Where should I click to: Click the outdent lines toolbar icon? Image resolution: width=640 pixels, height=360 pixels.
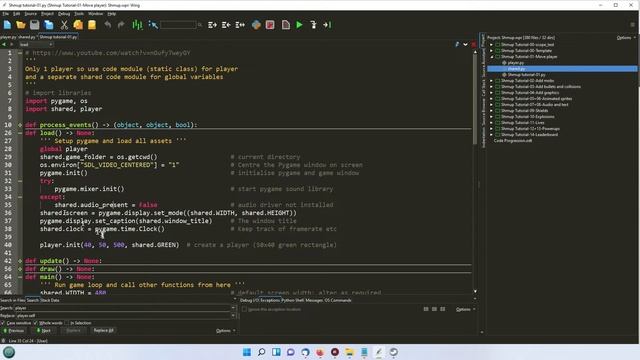coord(226,25)
